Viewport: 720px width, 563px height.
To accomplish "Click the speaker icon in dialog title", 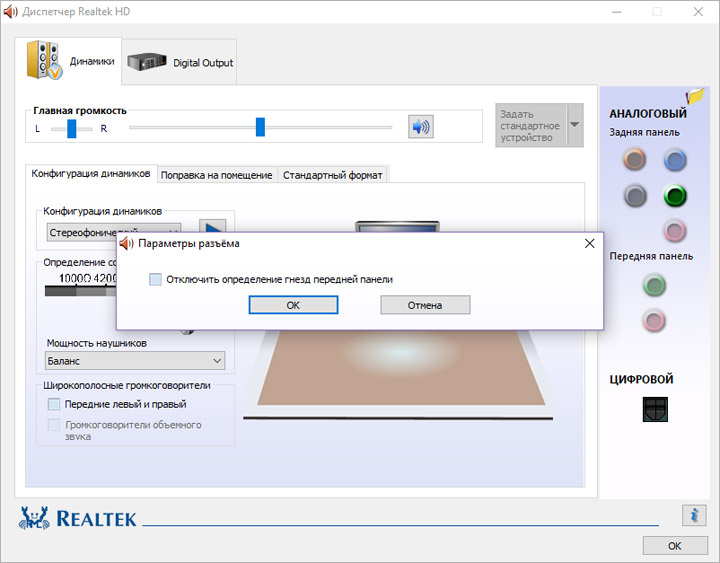I will pyautogui.click(x=126, y=243).
